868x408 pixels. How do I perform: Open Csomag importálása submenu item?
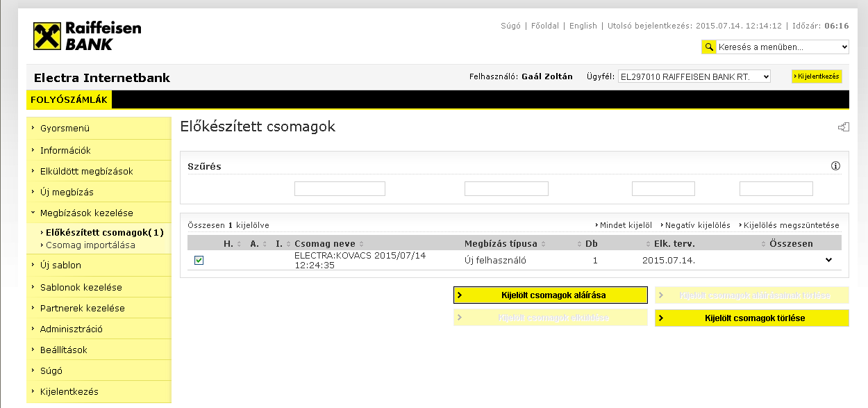[90, 245]
